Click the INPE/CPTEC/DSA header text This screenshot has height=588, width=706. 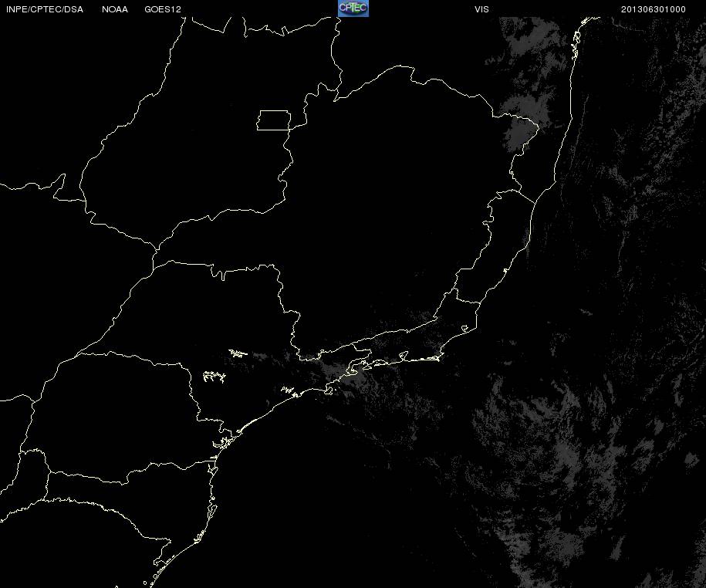click(45, 9)
